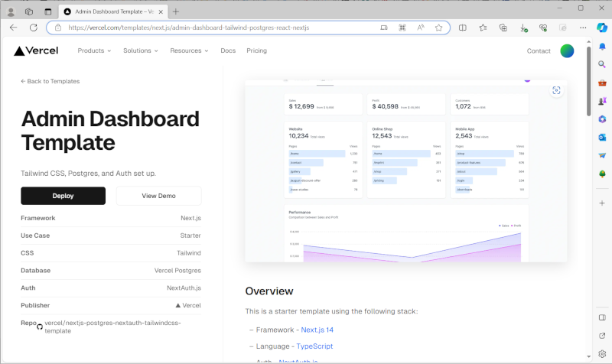Click the Vercel publisher link
This screenshot has height=364, width=612.
point(188,305)
